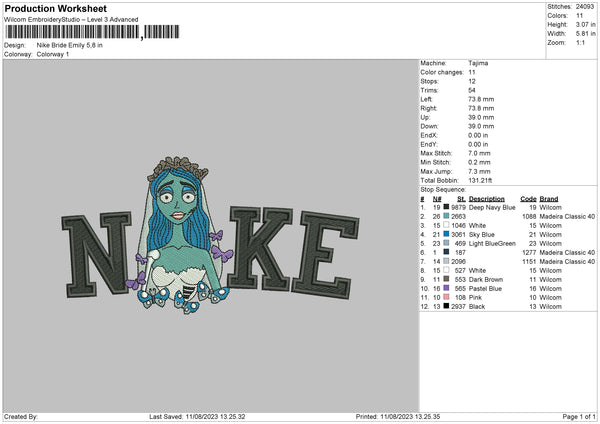Click the stitch count "3061"
This screenshot has height=424, width=600.
[x=458, y=235]
